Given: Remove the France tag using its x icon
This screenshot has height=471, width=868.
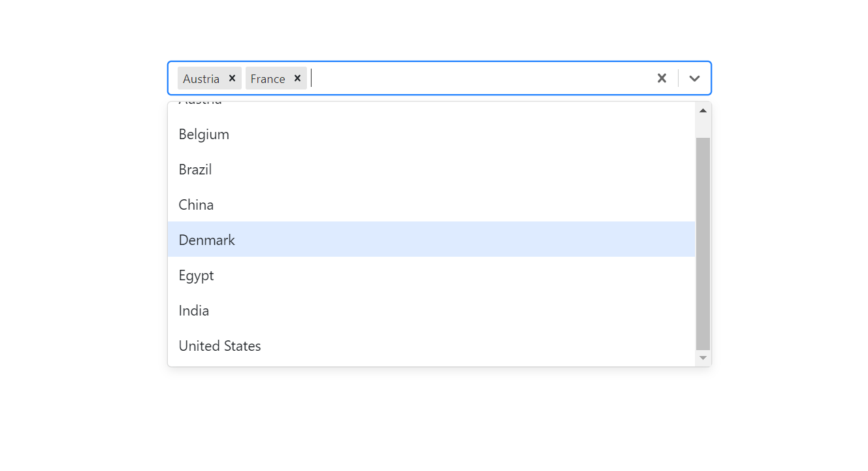Looking at the screenshot, I should [297, 78].
